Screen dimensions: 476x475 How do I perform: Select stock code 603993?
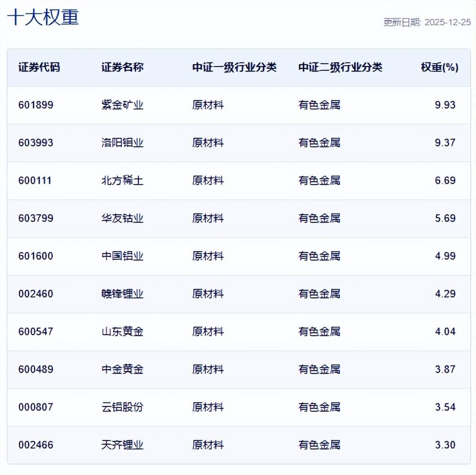(36, 143)
